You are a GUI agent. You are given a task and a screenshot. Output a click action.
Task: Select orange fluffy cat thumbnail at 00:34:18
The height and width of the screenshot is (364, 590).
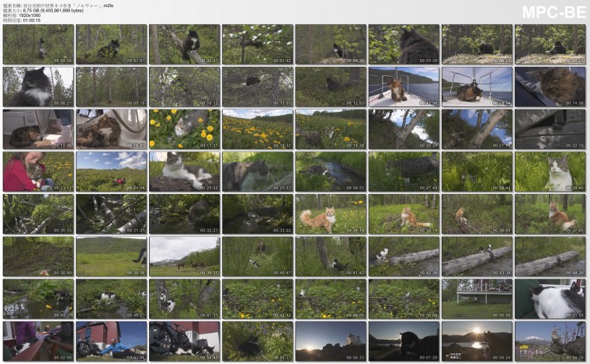[x=331, y=214]
